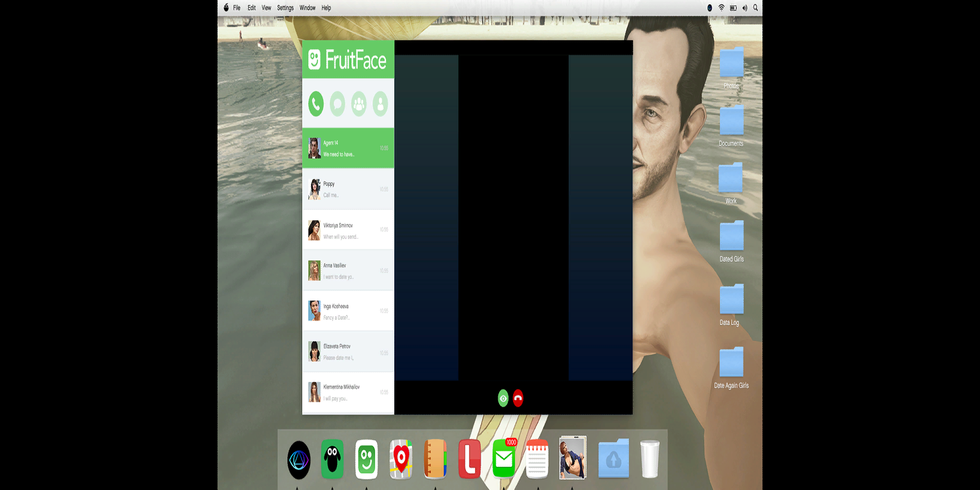Open Poppy's conversation
Image resolution: width=980 pixels, height=490 pixels.
[348, 189]
